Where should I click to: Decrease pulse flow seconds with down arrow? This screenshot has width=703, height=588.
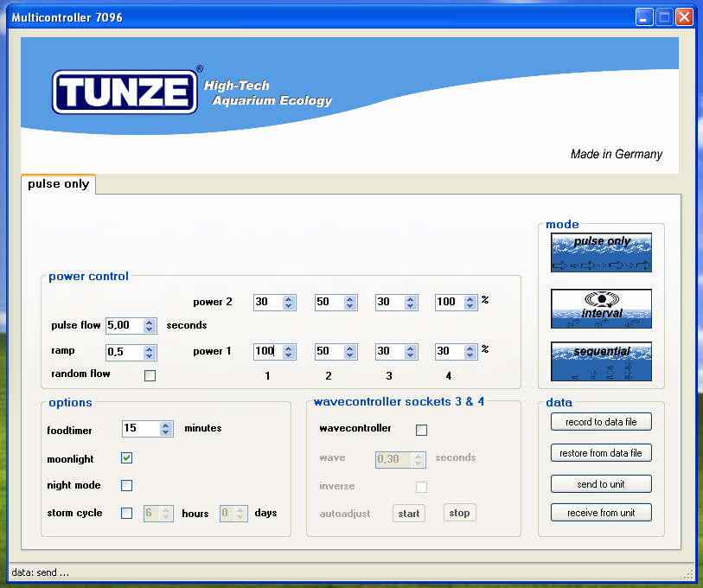point(150,329)
